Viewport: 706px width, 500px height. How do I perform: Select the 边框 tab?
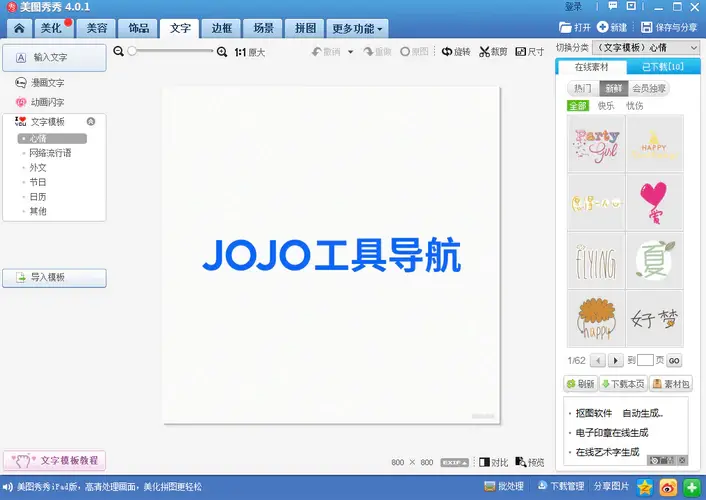click(222, 28)
